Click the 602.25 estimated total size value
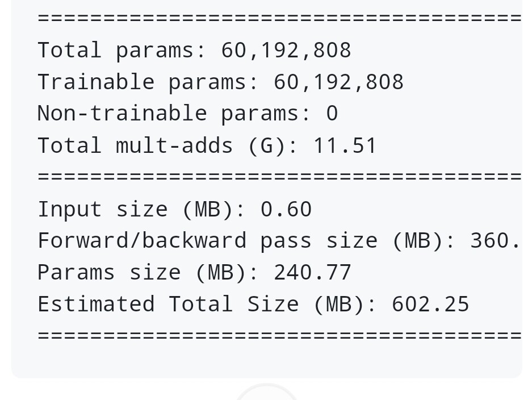The width and height of the screenshot is (532, 400). click(430, 304)
